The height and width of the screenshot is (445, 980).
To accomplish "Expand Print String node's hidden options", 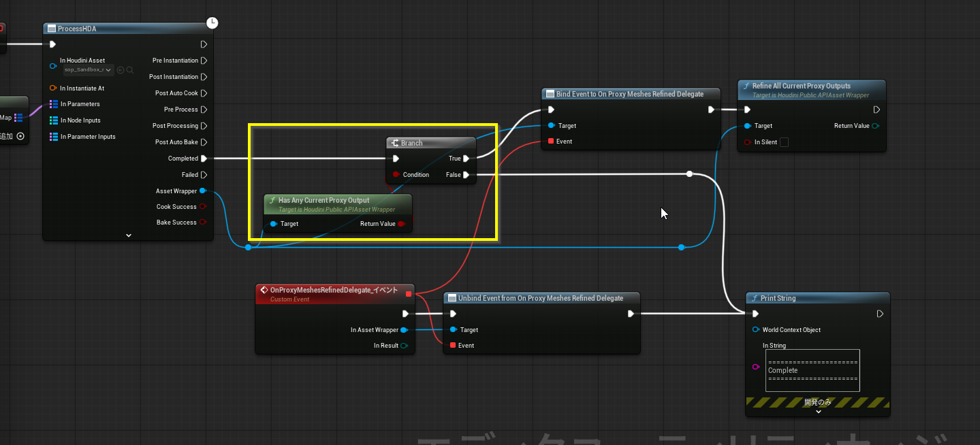I will [x=818, y=412].
